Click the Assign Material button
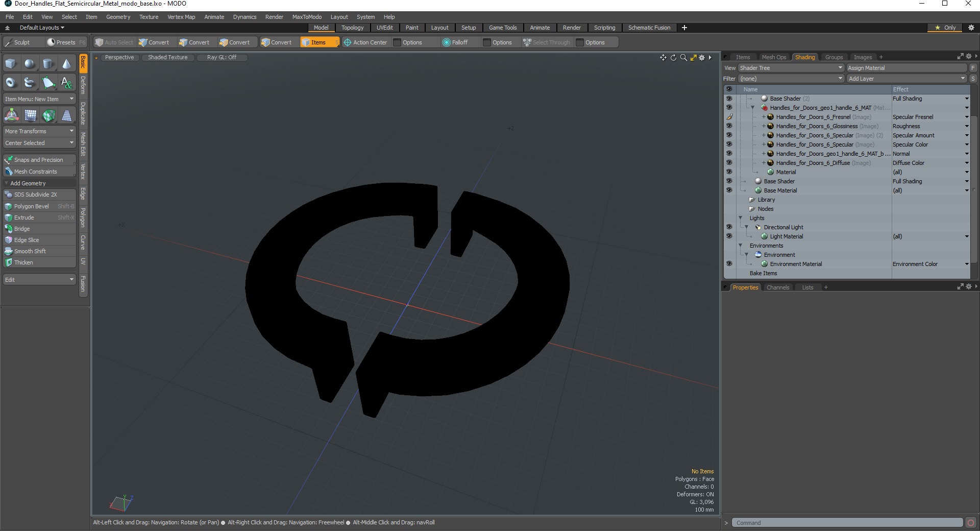 click(x=906, y=68)
